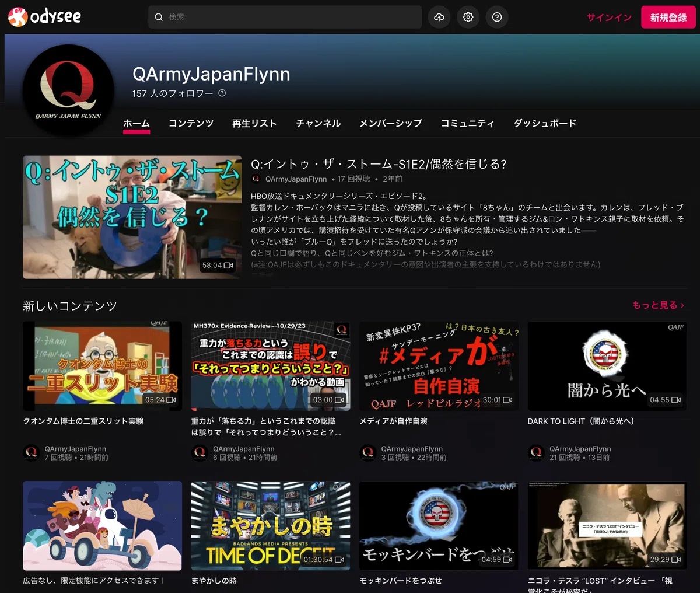Viewport: 700px width, 593px height.
Task: Open モッキンバードをつぶせ video thumbnail
Action: pos(439,525)
